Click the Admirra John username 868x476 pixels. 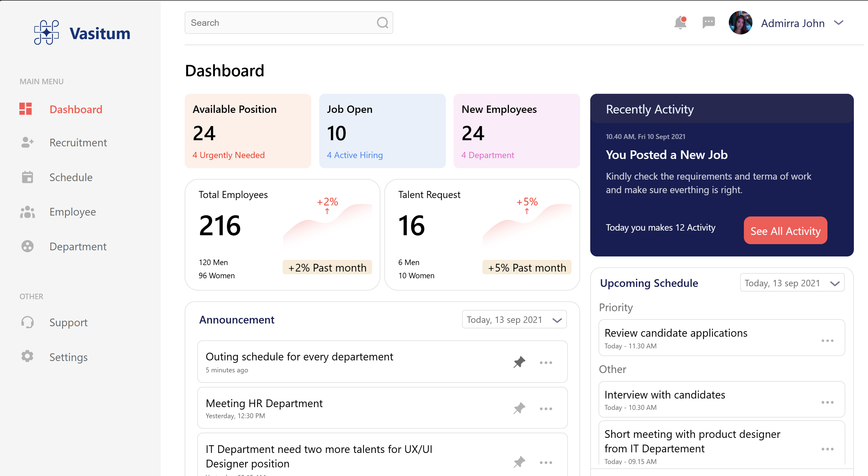pos(792,23)
